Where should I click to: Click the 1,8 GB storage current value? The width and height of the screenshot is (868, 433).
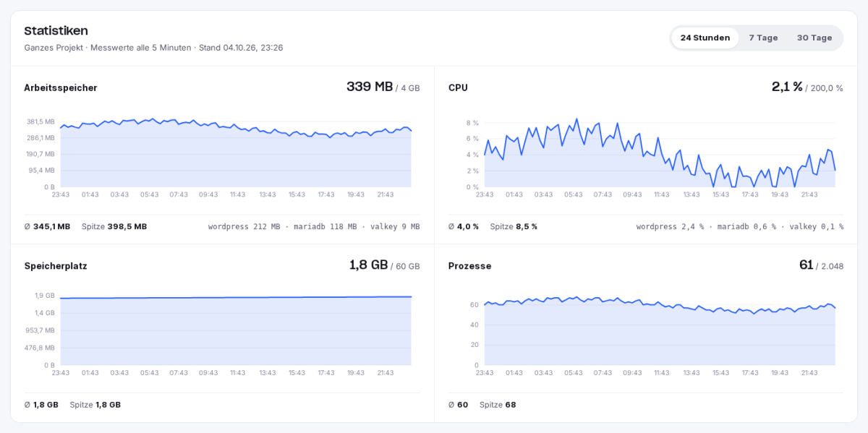coord(368,265)
